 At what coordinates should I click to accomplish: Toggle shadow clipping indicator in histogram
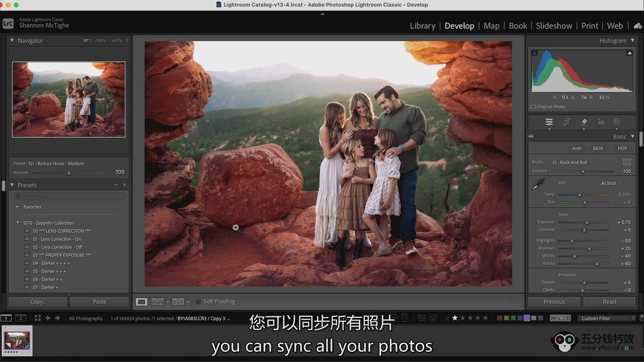(535, 53)
